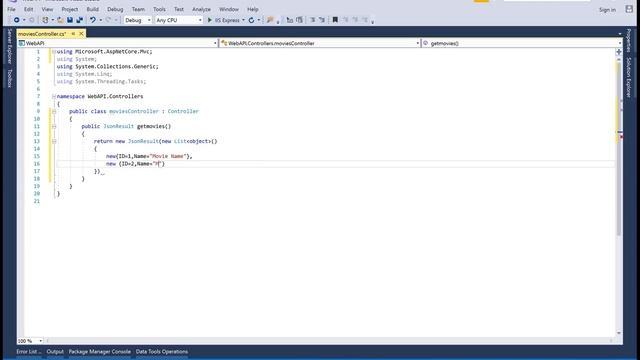Click the editor's vertical scrollbar
This screenshot has height=360, width=640.
(x=619, y=196)
